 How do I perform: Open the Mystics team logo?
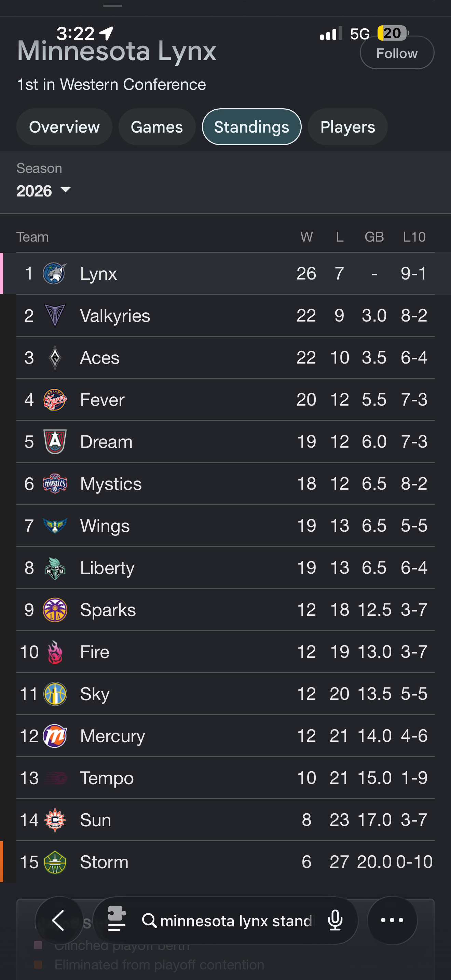(55, 484)
